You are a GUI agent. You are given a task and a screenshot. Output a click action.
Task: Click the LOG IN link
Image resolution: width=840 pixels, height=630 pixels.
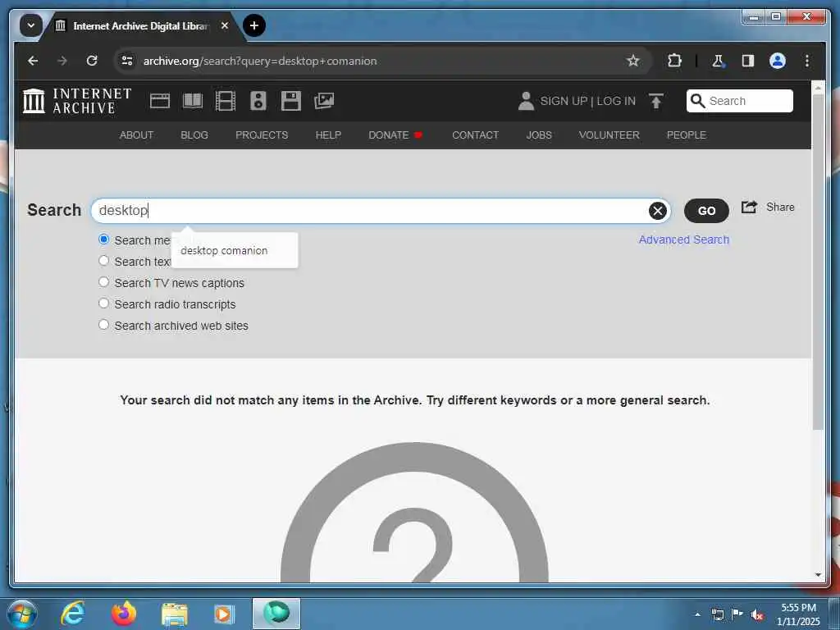(x=616, y=101)
